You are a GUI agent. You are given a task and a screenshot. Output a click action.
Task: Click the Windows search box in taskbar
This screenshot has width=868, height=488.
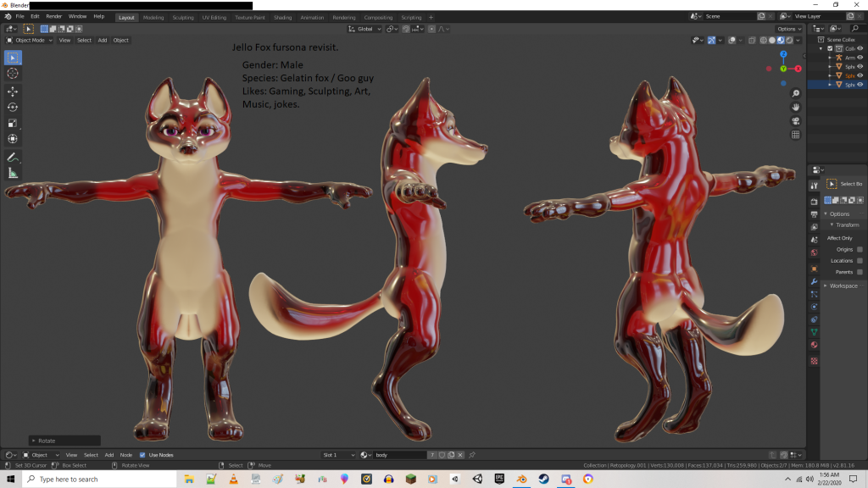85,479
